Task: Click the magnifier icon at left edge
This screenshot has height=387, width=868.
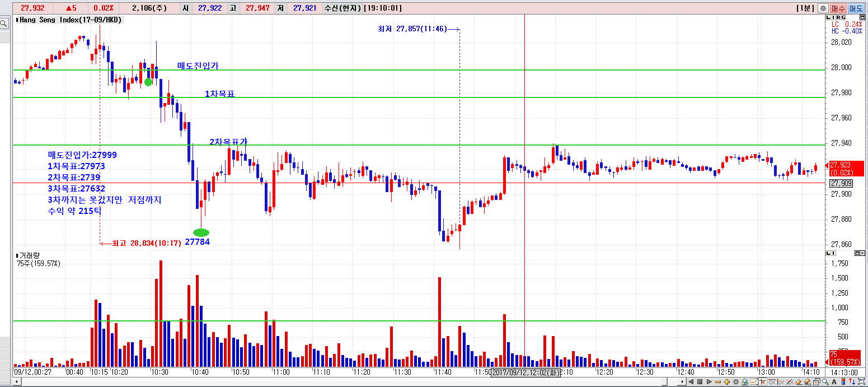Action: coord(4,24)
